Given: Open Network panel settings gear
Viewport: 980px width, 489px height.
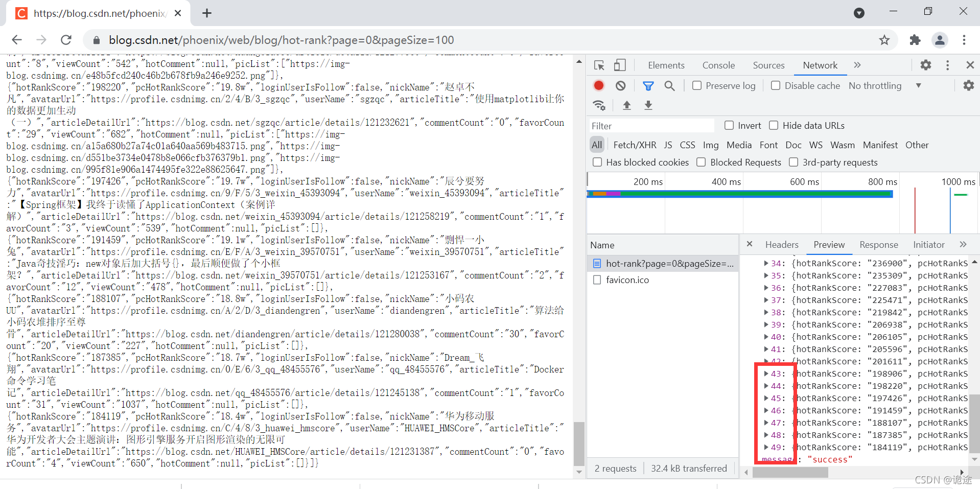Looking at the screenshot, I should pos(969,85).
